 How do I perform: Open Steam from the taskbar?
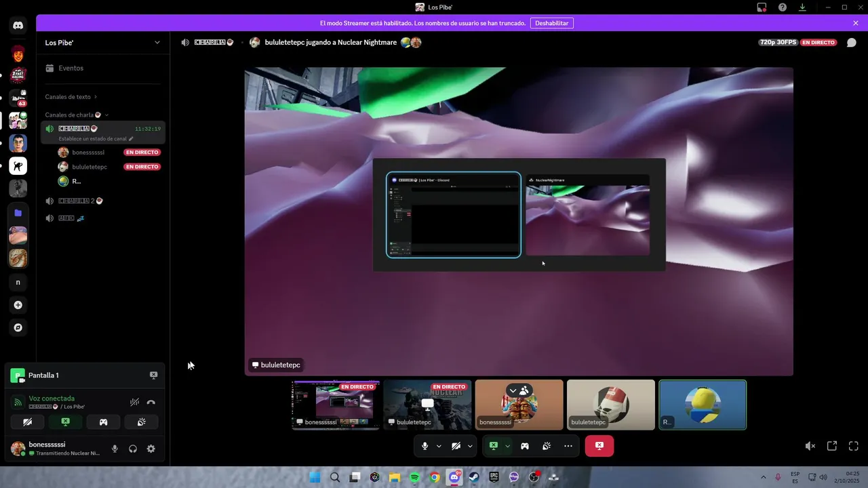pos(474,477)
